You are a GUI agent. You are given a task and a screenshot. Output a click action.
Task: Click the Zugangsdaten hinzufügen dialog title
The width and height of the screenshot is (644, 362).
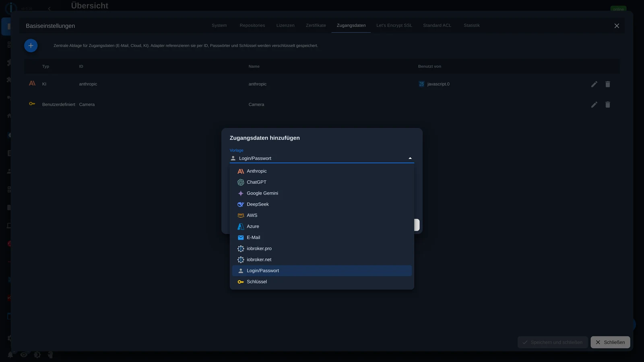[265, 138]
